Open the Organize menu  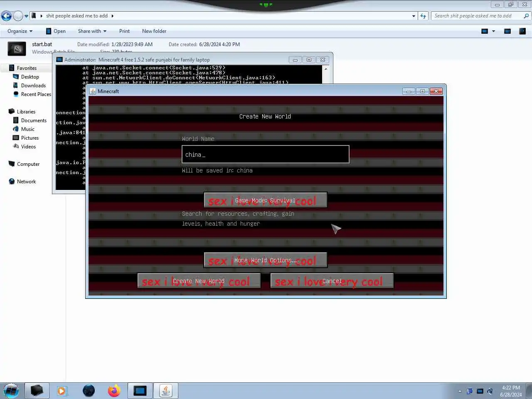click(20, 31)
